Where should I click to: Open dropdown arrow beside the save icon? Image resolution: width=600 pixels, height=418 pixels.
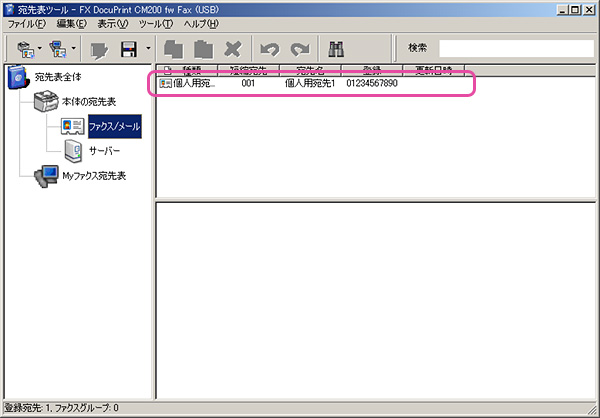click(x=147, y=48)
